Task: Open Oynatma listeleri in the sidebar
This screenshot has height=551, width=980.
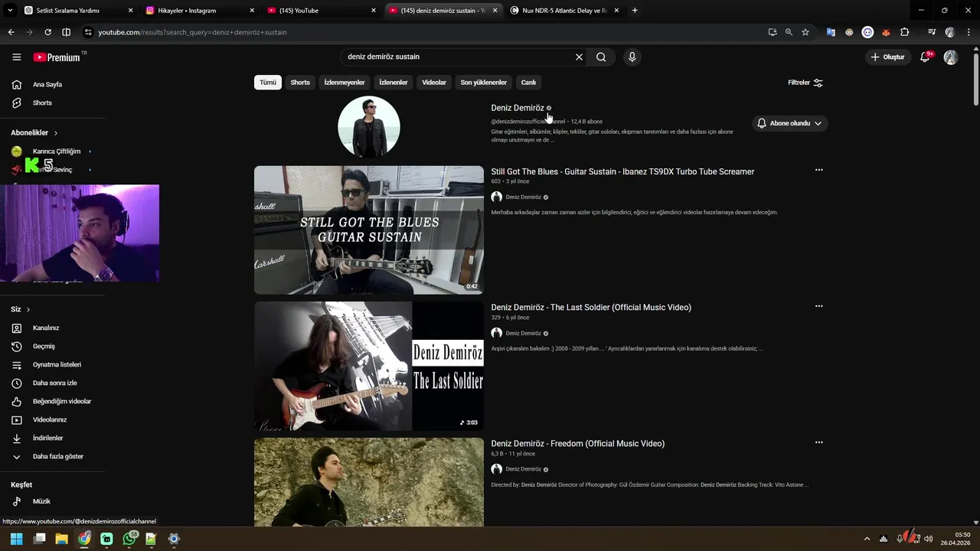Action: 57,364
